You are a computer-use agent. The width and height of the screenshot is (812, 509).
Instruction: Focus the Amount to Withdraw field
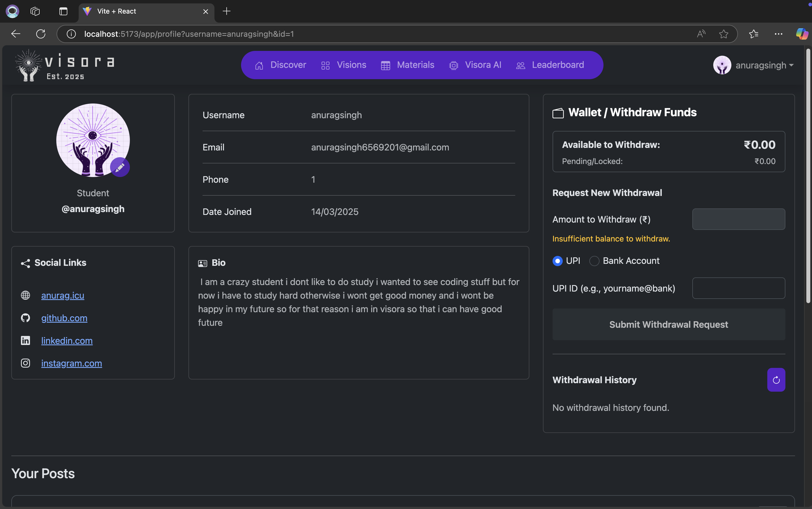pos(738,219)
